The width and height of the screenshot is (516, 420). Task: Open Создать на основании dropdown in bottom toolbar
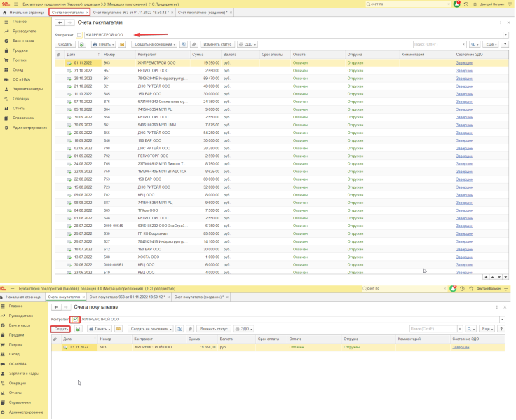(x=150, y=329)
